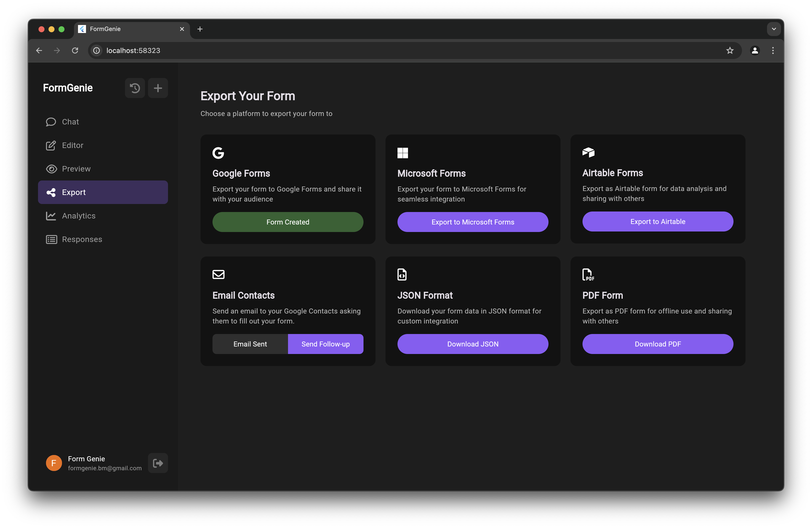Click the Google logo icon
This screenshot has width=812, height=528.
click(218, 153)
